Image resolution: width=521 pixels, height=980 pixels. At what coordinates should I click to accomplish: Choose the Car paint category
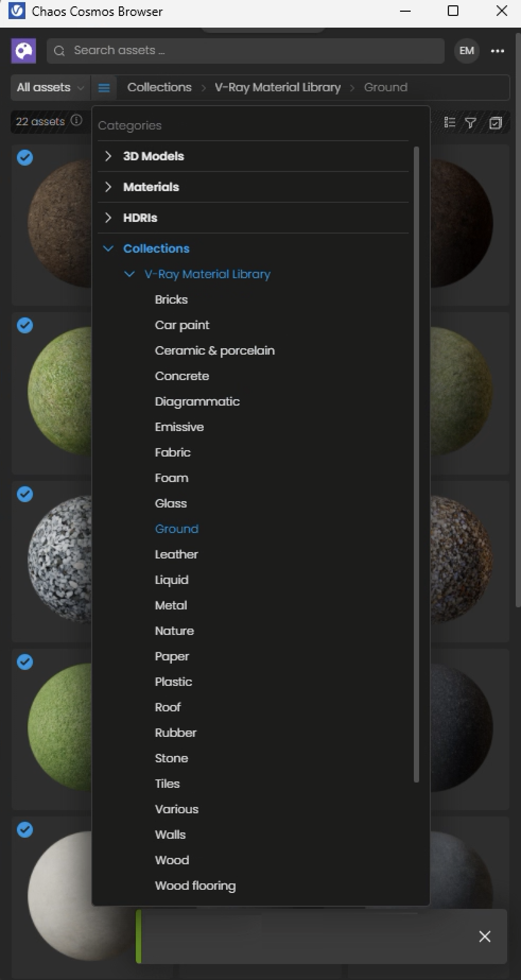[x=182, y=325]
